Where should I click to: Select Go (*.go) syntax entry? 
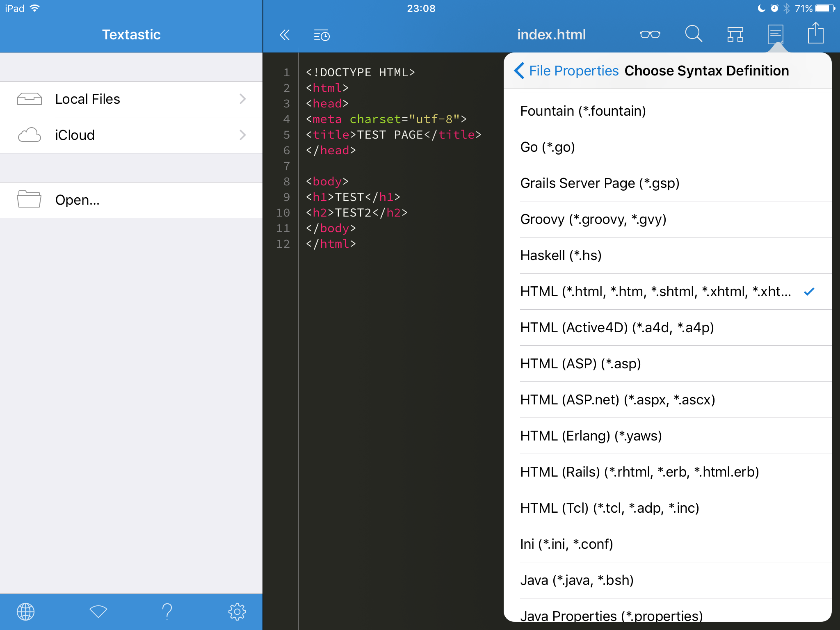tap(548, 147)
